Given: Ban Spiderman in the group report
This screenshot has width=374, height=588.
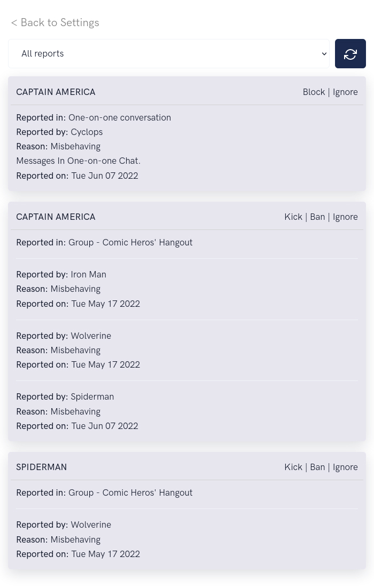Looking at the screenshot, I should pyautogui.click(x=317, y=467).
